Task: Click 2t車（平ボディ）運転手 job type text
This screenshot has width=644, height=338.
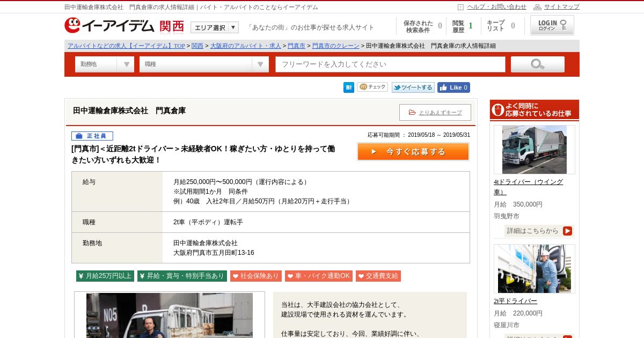Action: click(x=208, y=222)
